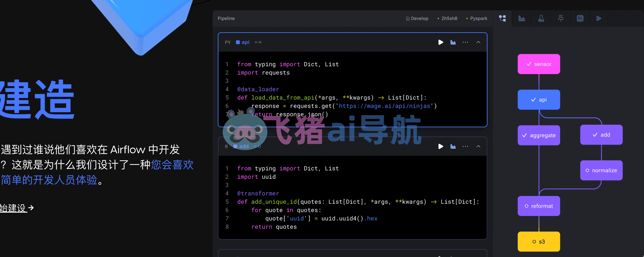
Task: Open the tree dependency view icon
Action: [502, 18]
